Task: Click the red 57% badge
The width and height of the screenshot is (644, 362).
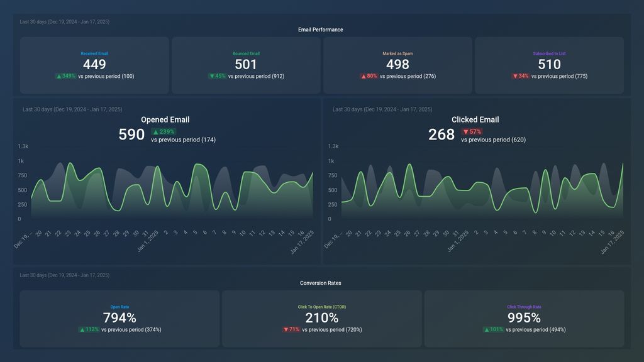Action: tap(472, 132)
